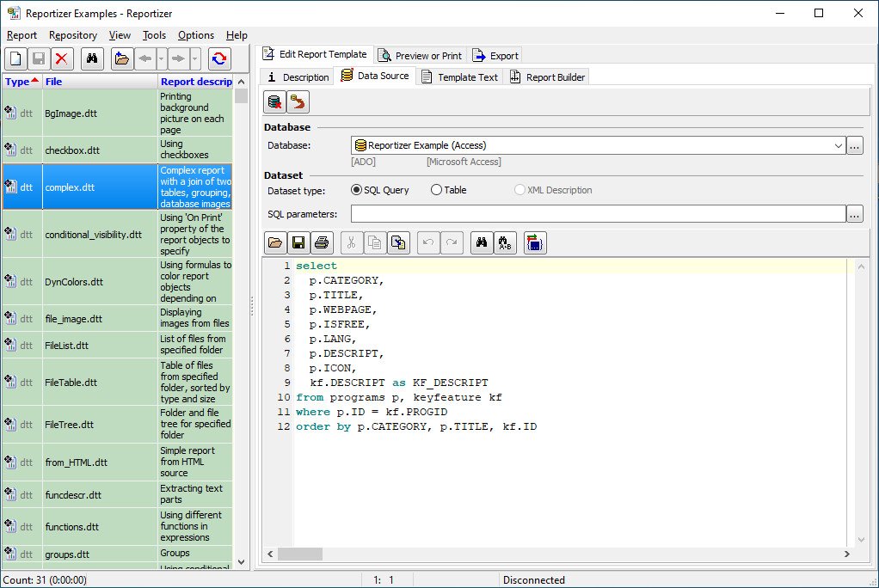Viewport: 879px width, 588px height.
Task: Click the printer icon in the SQL editor toolbar
Action: coord(321,243)
